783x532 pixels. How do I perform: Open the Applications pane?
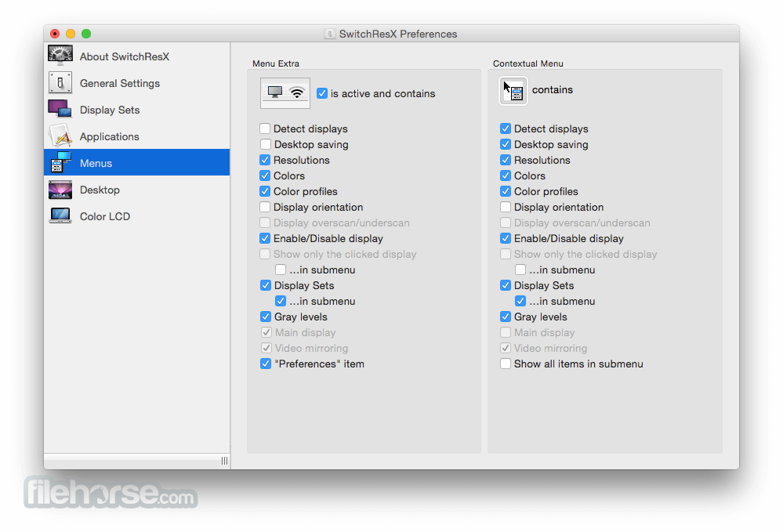coord(110,136)
